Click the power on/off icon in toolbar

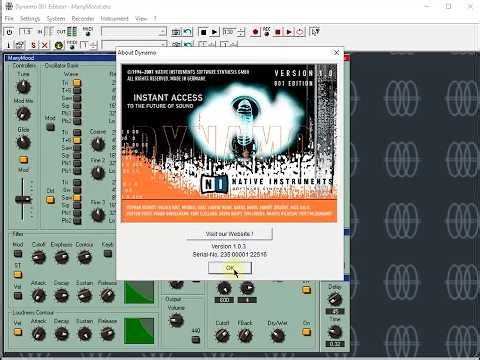coord(9,32)
